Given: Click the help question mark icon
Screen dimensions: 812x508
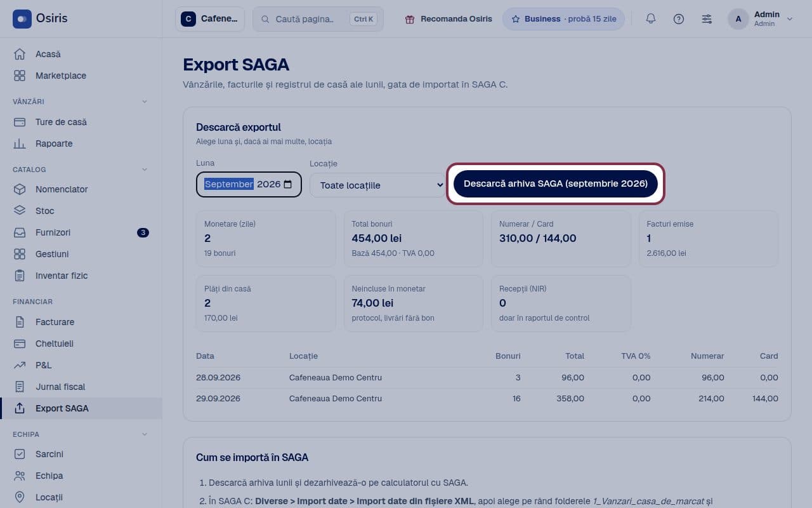Looking at the screenshot, I should pyautogui.click(x=678, y=19).
